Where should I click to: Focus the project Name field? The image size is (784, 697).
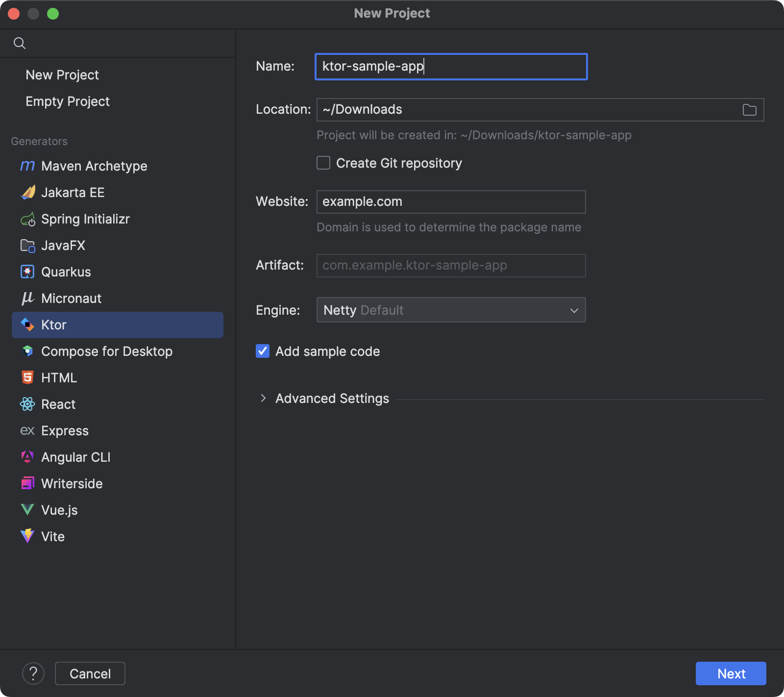[x=451, y=67]
